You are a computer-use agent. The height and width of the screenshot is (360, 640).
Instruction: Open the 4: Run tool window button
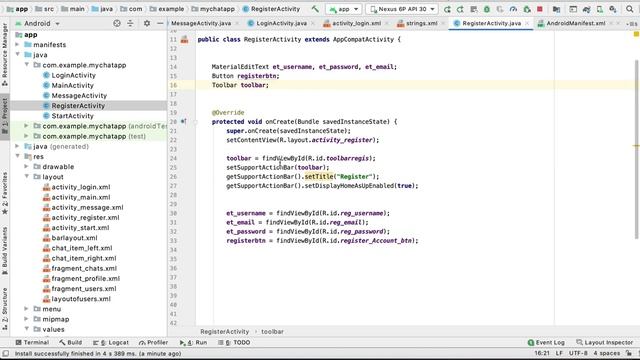coord(193,342)
